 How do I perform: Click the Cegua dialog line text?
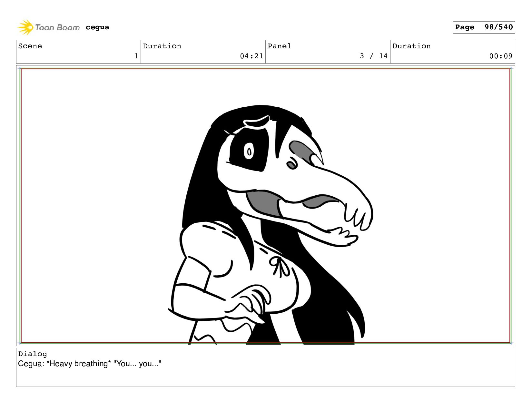coord(90,364)
